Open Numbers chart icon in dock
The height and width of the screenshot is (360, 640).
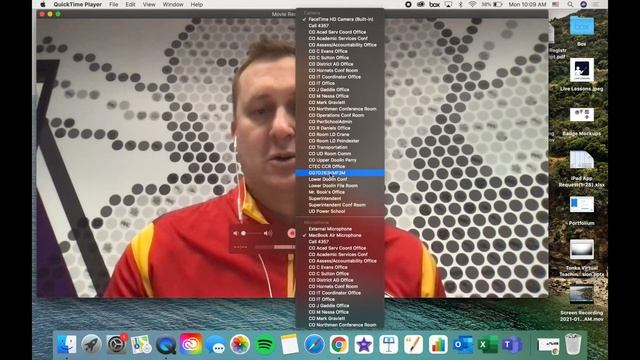point(438,344)
